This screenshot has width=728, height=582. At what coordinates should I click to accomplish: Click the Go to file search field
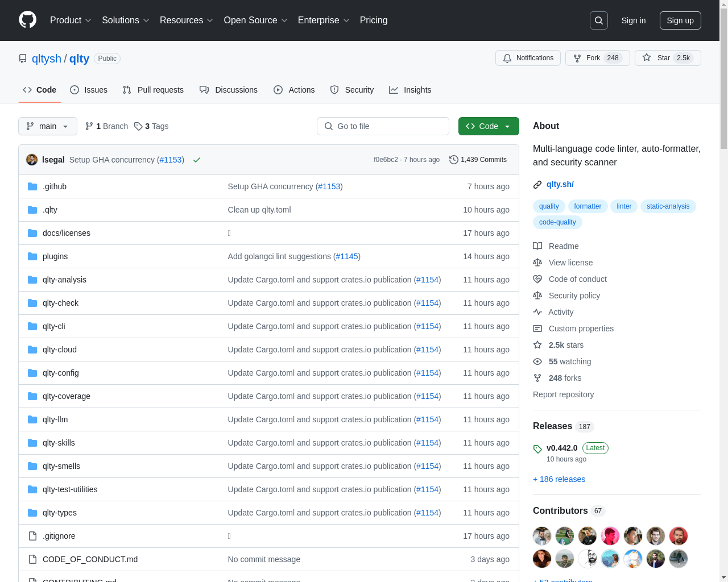click(x=383, y=126)
